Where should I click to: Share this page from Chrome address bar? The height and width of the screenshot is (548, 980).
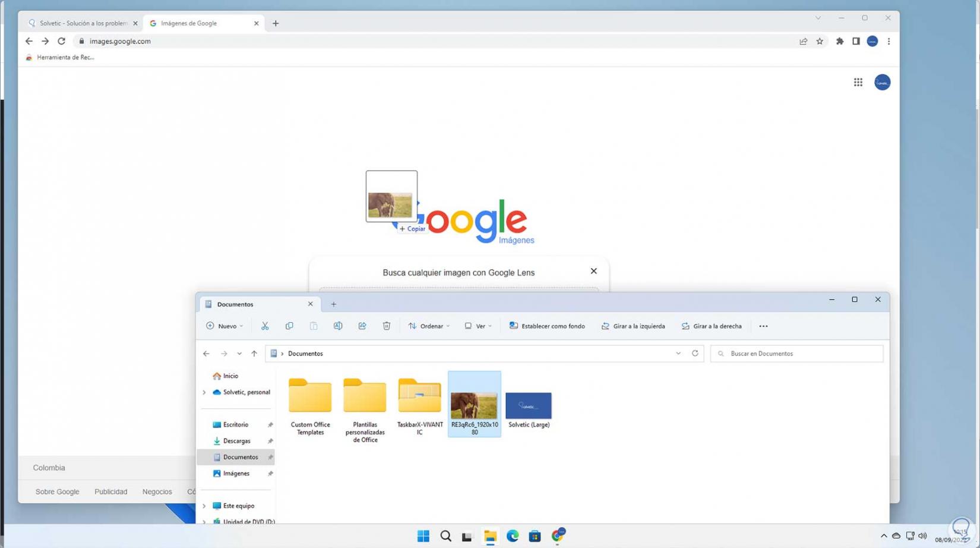(803, 41)
